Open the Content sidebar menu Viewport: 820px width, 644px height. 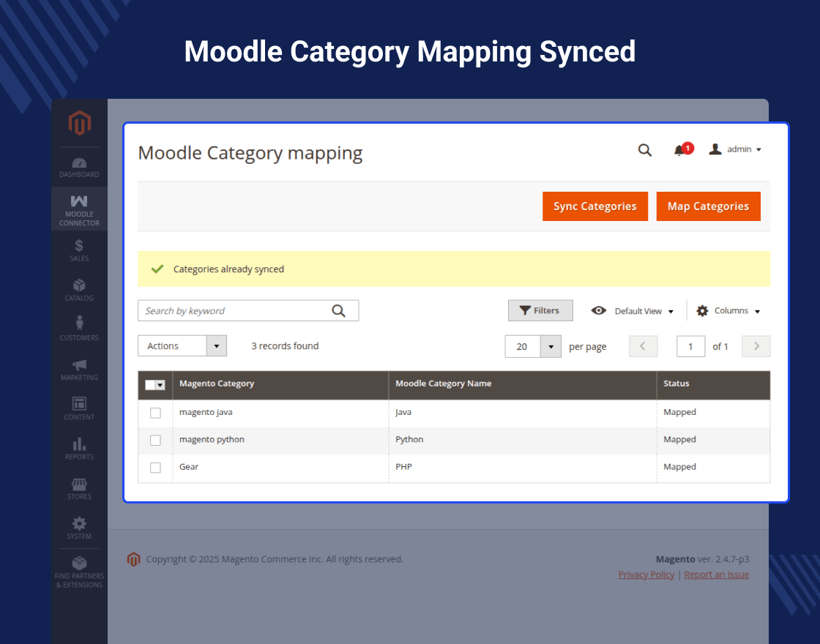[79, 409]
